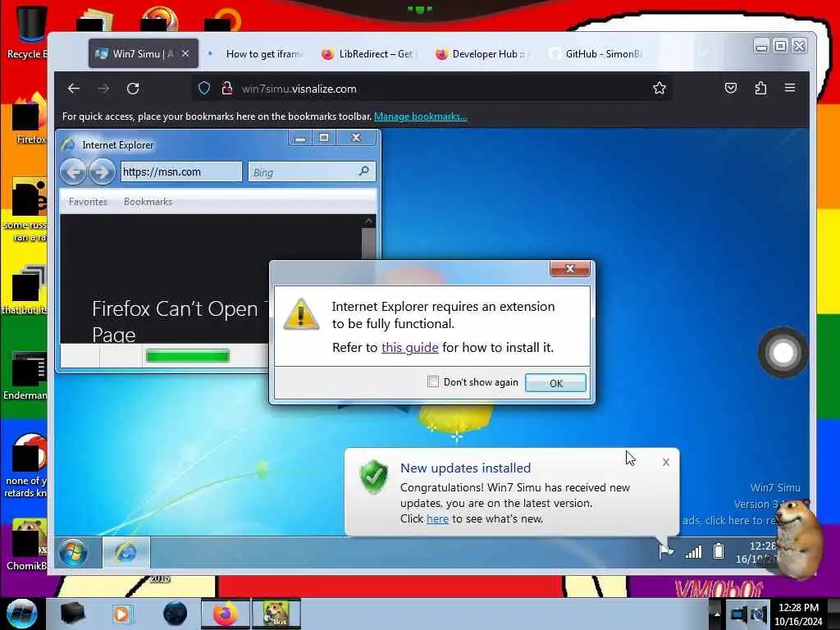Close the Win7 Simu browser tab
This screenshot has height=630, width=840.
185,53
